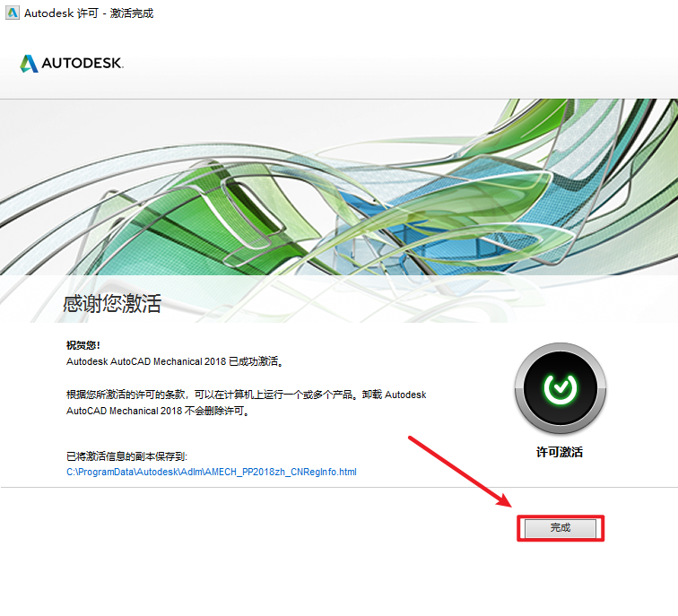Click the '已将激活信息的副本保存到:' label

tap(126, 456)
